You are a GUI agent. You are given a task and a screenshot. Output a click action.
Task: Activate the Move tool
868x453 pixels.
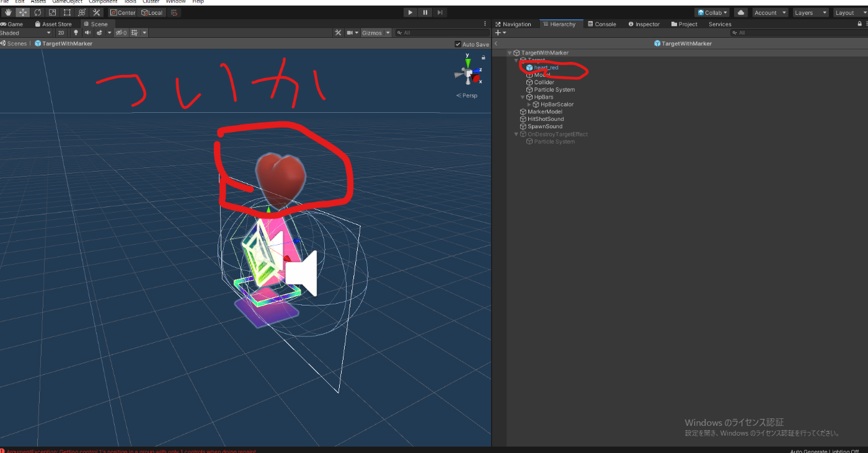pyautogui.click(x=24, y=12)
